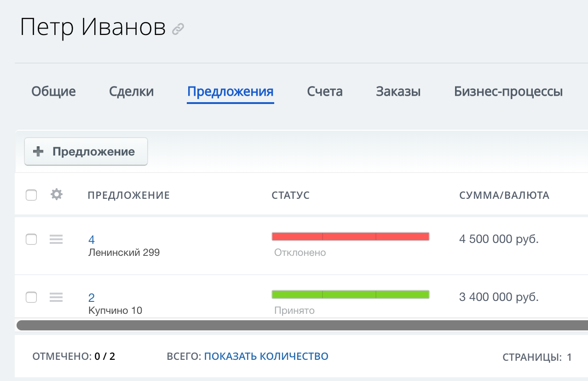
Task: Open row menu for proposal 2
Action: tap(56, 297)
